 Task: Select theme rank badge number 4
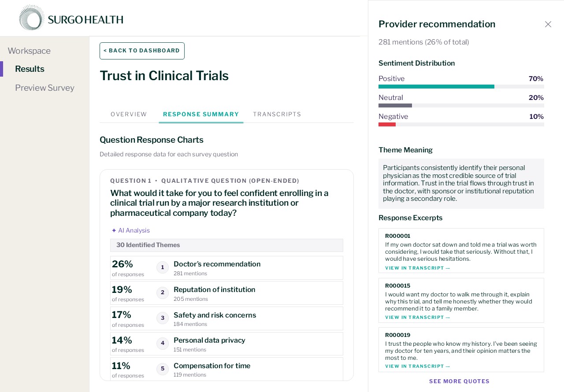point(163,344)
